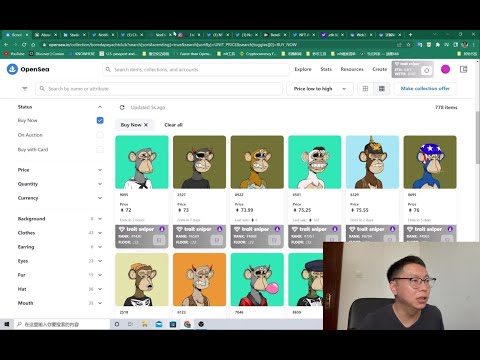Viewport: 480px width, 360px height.
Task: Uncheck the Buy Now checkbox
Action: 100,120
